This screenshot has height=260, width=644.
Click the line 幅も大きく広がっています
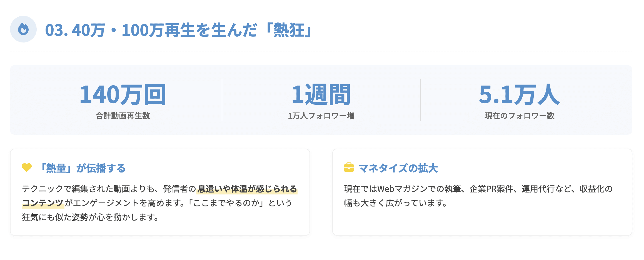(395, 203)
